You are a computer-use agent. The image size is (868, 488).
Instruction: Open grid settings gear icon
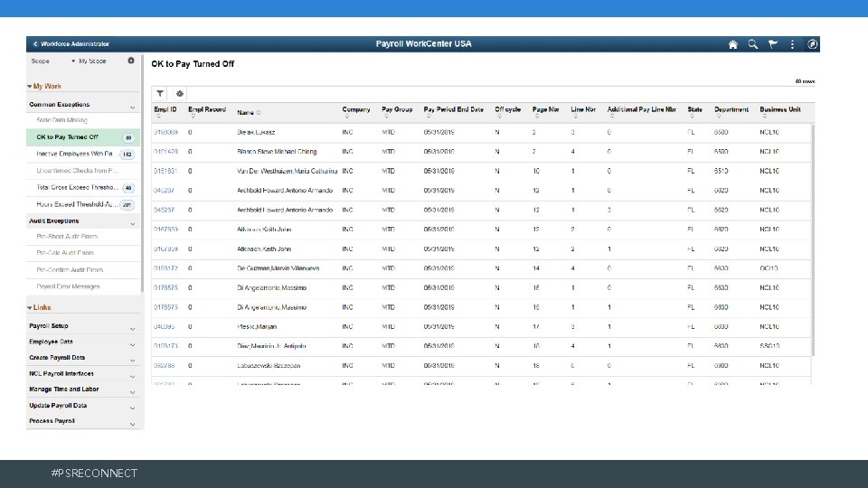[179, 93]
